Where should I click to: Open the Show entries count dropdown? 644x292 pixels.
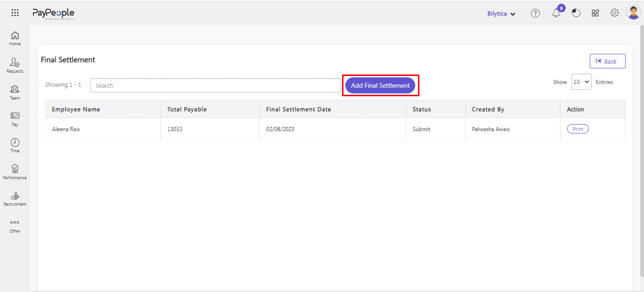581,82
